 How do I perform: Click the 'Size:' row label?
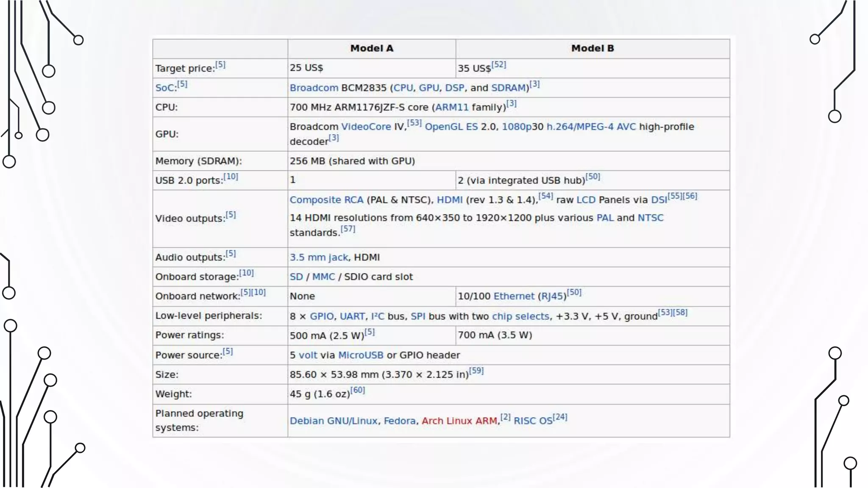pyautogui.click(x=167, y=374)
